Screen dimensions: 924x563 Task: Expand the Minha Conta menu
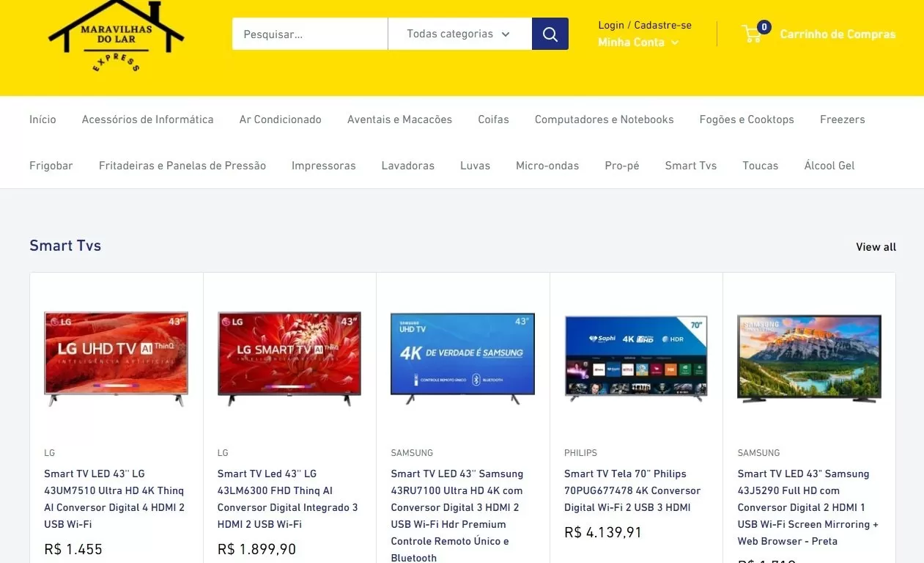(x=638, y=43)
